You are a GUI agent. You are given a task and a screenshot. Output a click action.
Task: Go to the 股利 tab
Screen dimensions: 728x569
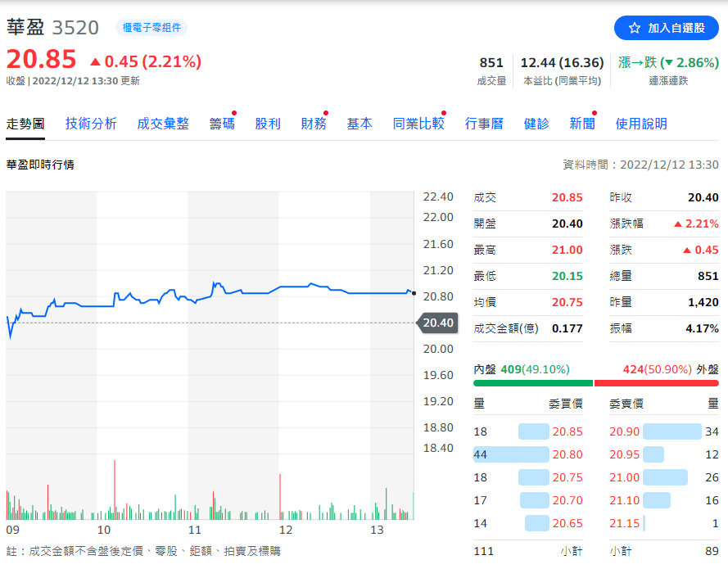point(268,124)
